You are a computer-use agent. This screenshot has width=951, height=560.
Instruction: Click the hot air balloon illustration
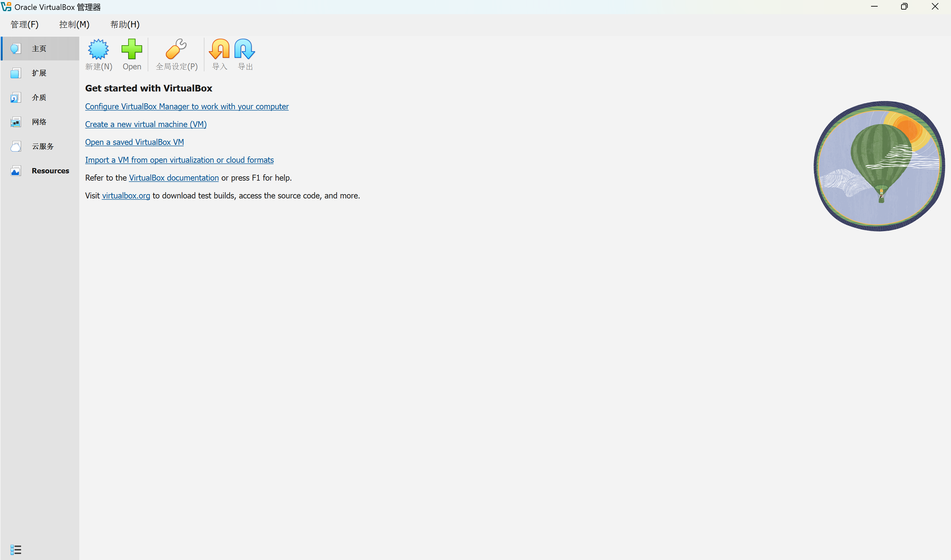(880, 166)
